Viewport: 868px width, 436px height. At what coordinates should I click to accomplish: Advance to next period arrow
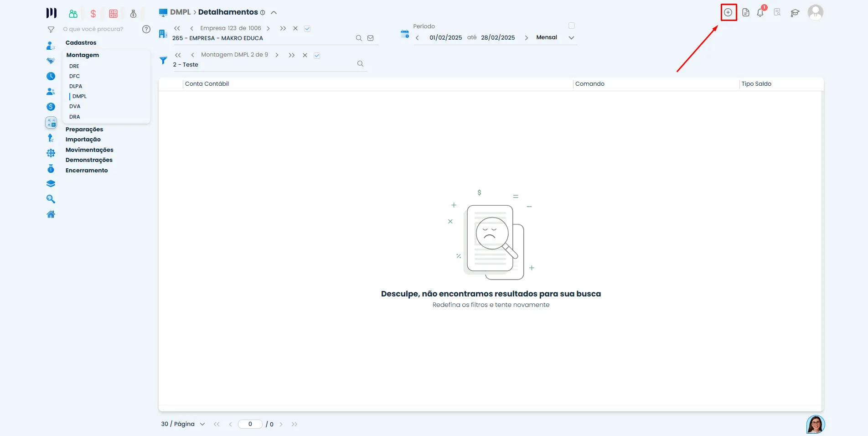click(526, 38)
